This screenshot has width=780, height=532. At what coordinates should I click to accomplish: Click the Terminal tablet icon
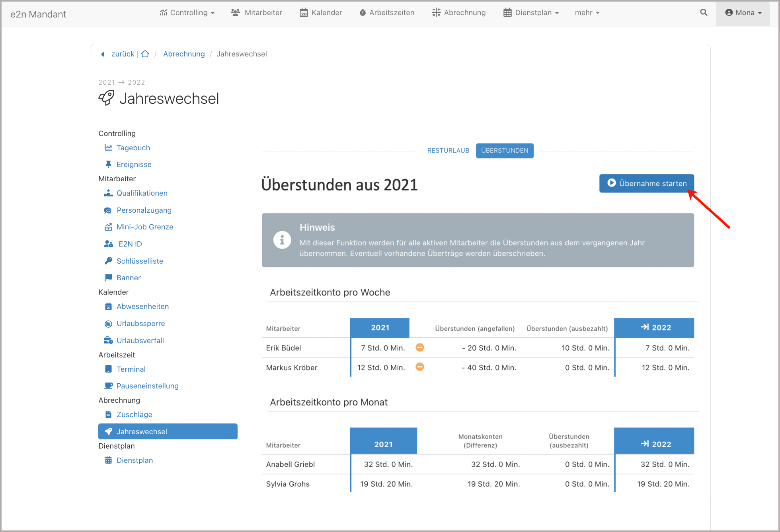tap(108, 369)
